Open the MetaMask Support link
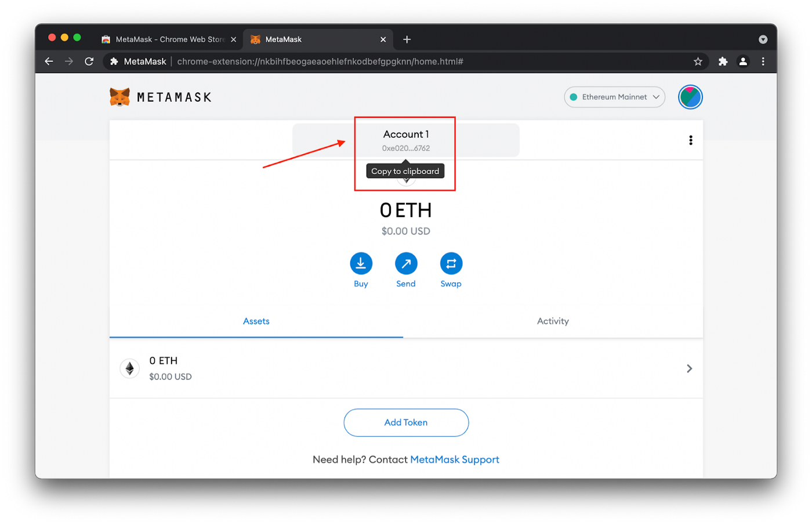Image resolution: width=812 pixels, height=525 pixels. tap(455, 459)
